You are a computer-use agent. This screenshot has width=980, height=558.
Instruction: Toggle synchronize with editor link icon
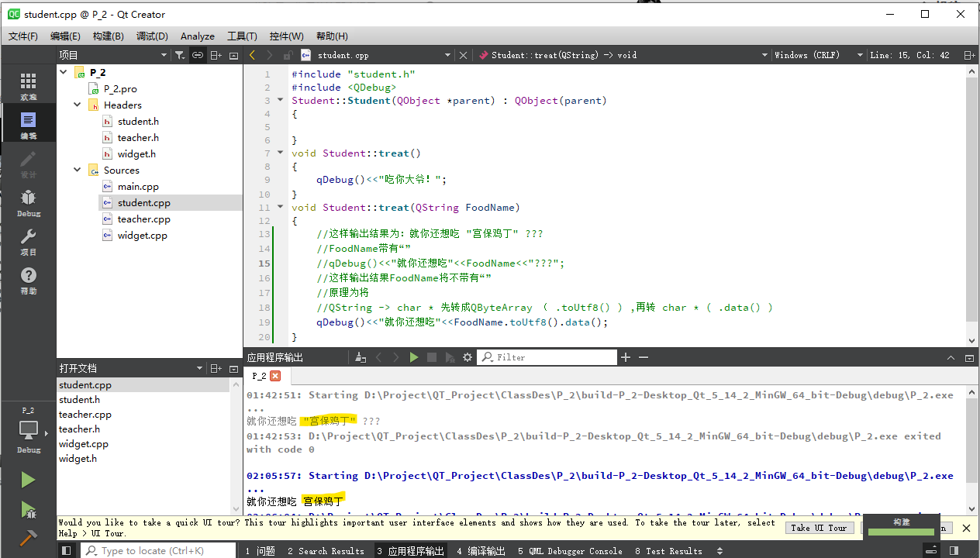(198, 55)
